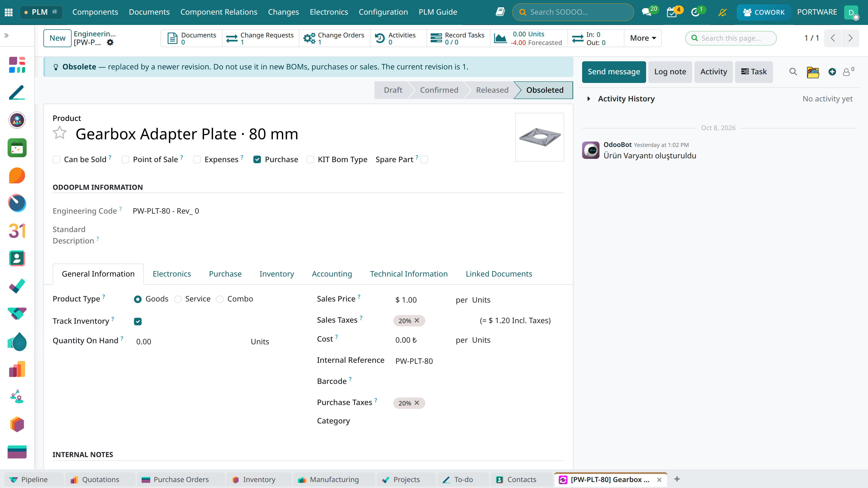Open the apps grid menu icon

point(9,12)
